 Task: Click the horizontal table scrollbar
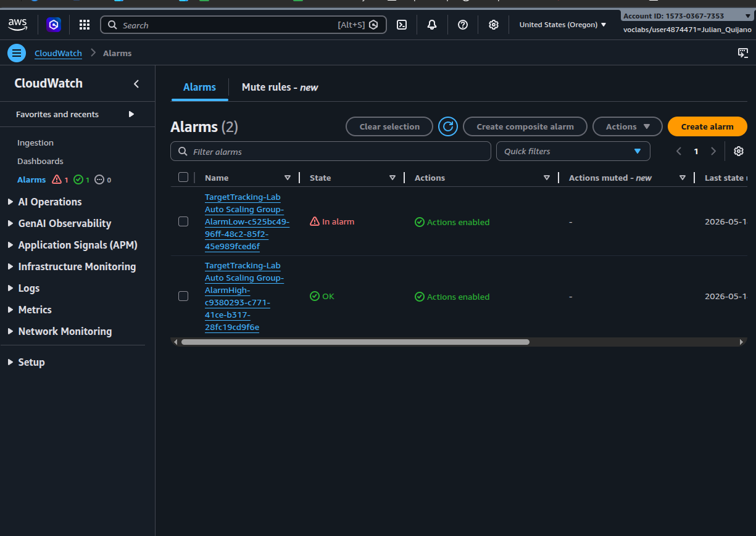[355, 342]
